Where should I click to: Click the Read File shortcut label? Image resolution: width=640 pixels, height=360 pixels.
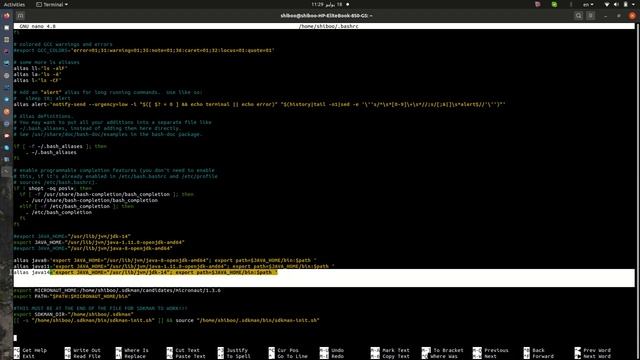[87, 356]
